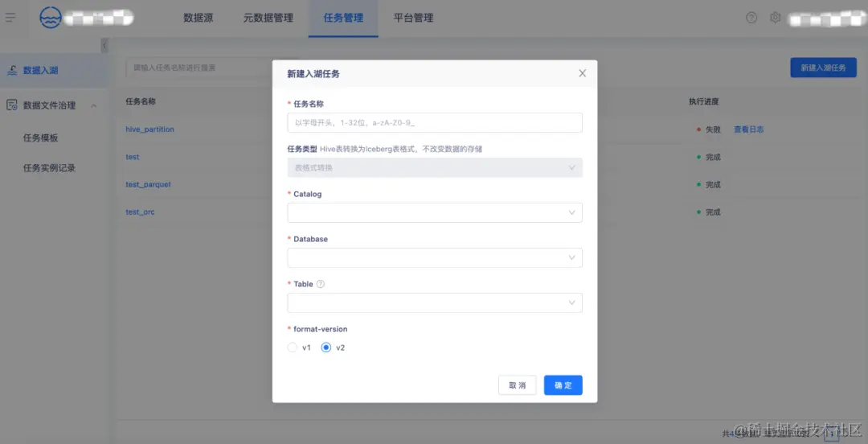Switch to the 任务管理 tab
This screenshot has width=868, height=444.
point(343,18)
